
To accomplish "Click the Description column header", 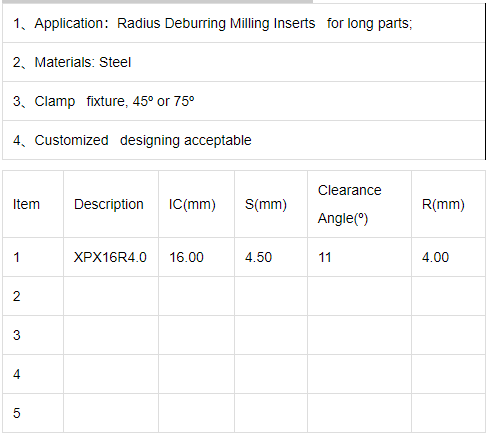I will pos(111,204).
